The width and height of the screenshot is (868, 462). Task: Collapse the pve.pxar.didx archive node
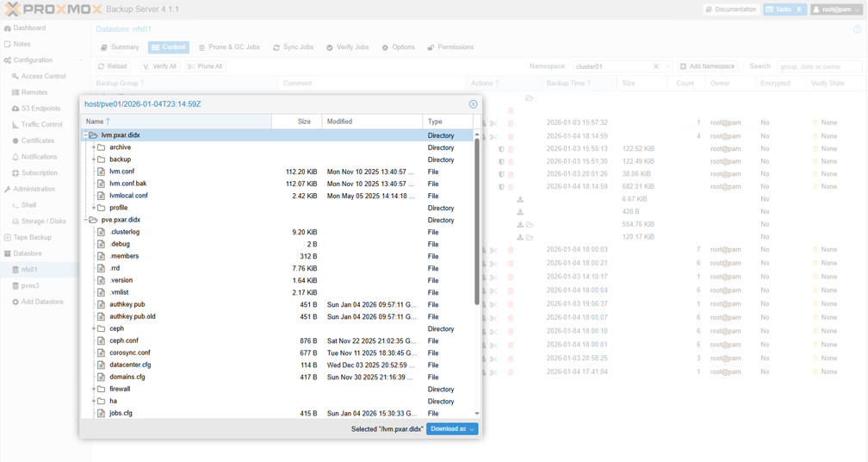[86, 220]
